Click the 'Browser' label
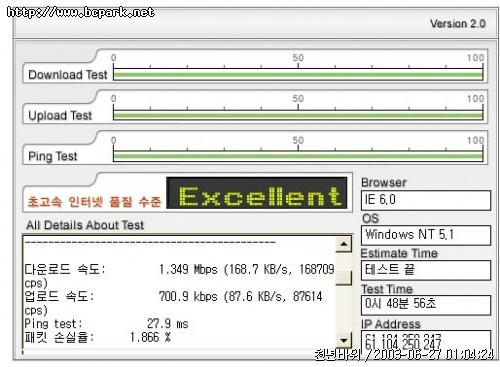The width and height of the screenshot is (500, 367). click(384, 182)
